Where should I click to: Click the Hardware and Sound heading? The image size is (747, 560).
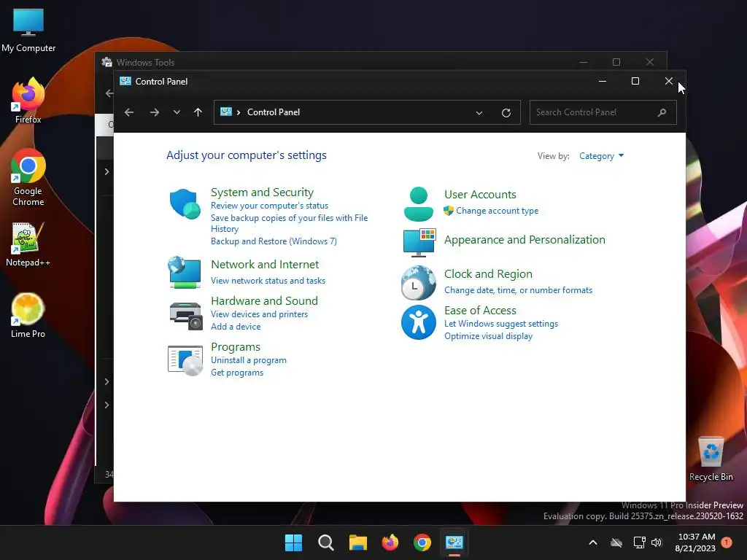264,301
